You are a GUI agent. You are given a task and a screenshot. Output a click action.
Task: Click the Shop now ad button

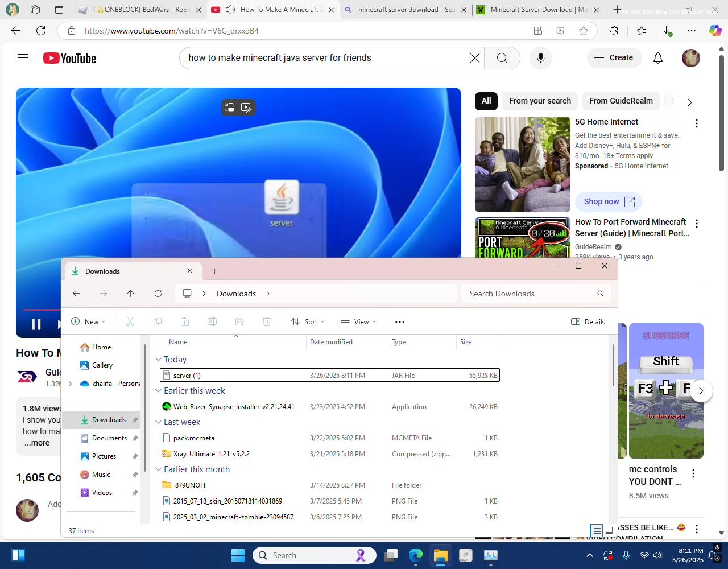[x=609, y=201]
